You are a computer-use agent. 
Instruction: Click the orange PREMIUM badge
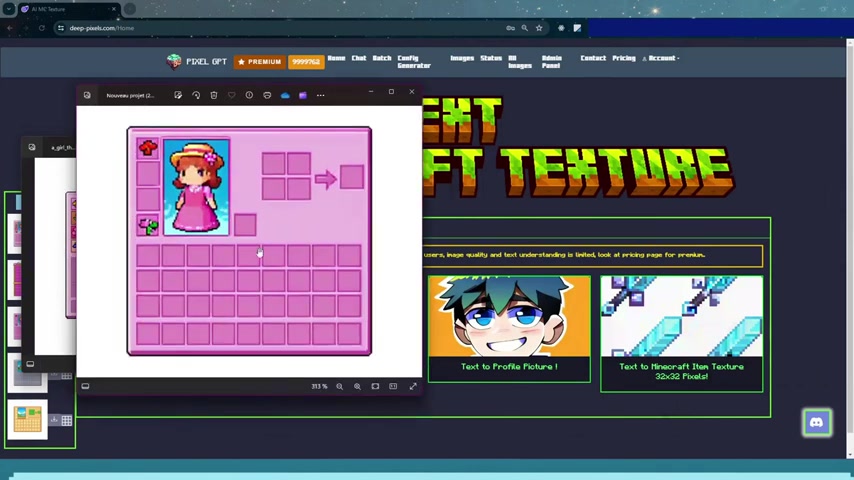point(260,62)
